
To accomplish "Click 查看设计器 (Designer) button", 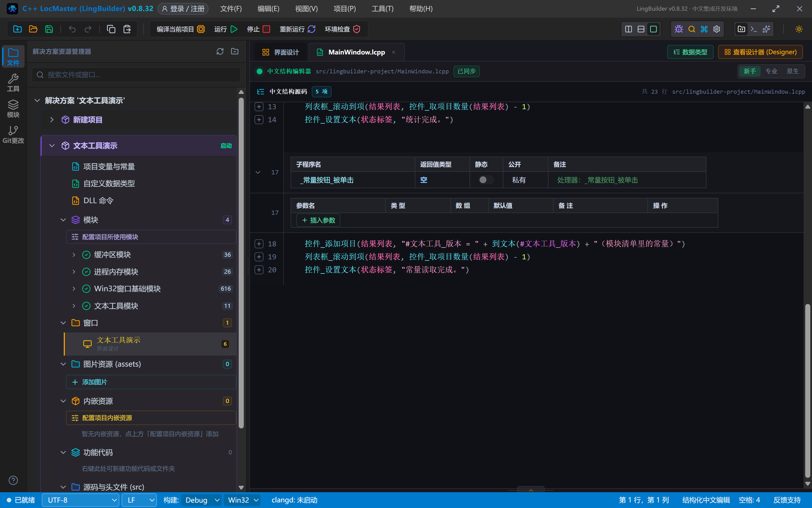I will tap(760, 52).
